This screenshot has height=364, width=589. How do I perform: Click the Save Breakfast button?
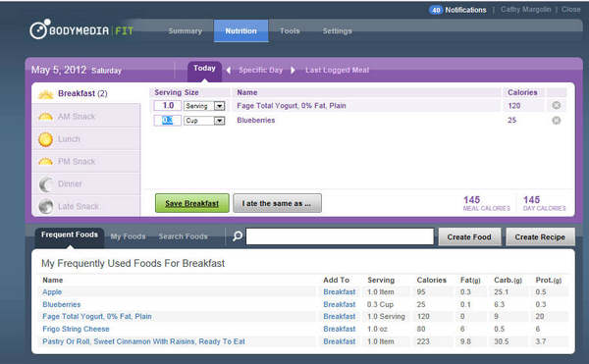point(192,203)
